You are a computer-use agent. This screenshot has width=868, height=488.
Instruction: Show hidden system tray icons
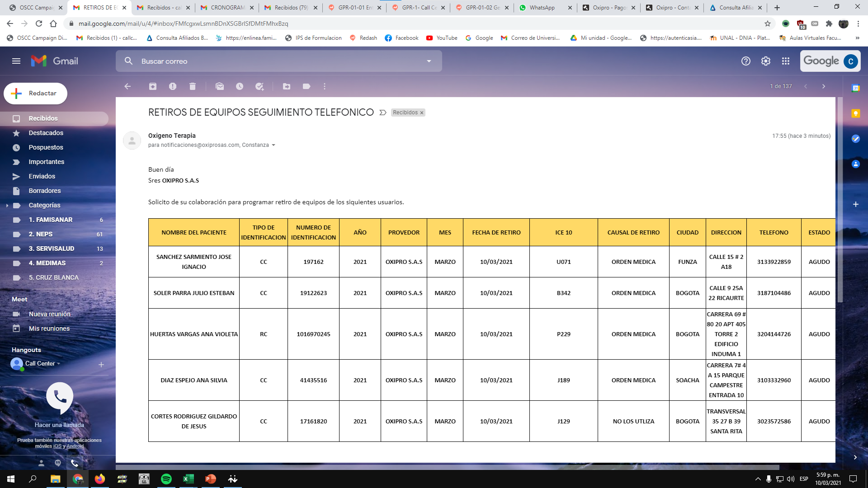coord(758,479)
